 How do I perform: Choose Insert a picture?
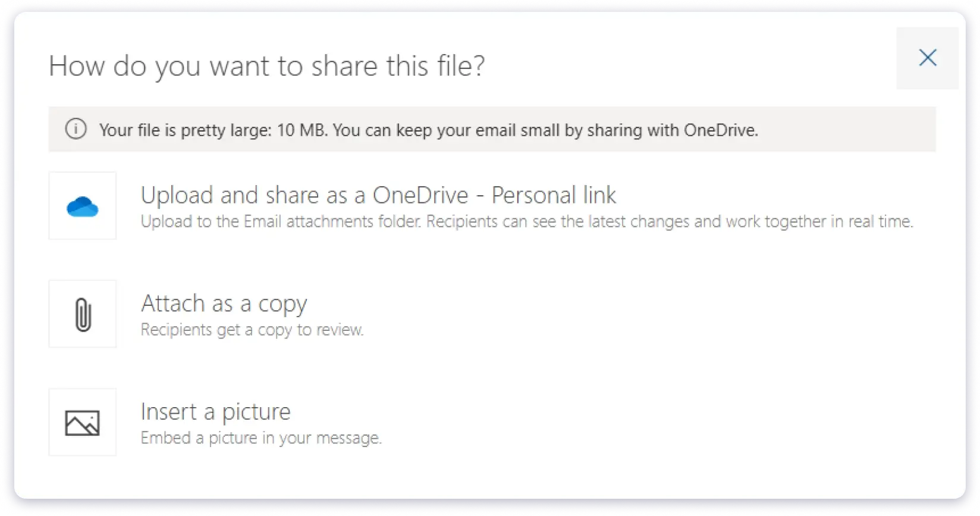(215, 411)
